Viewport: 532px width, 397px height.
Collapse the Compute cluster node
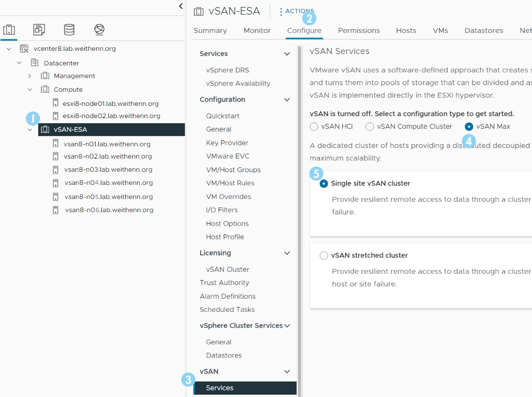click(x=30, y=89)
